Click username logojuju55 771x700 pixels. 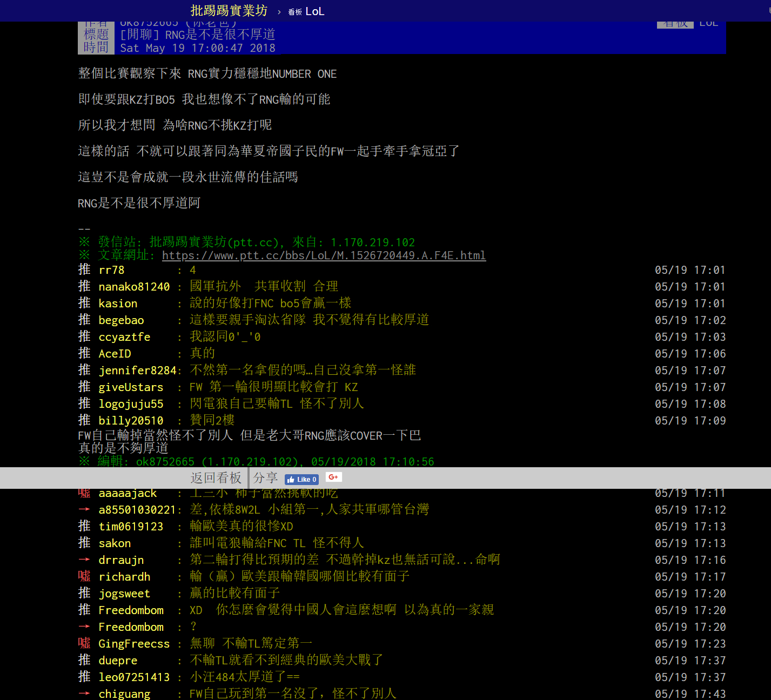(x=131, y=404)
